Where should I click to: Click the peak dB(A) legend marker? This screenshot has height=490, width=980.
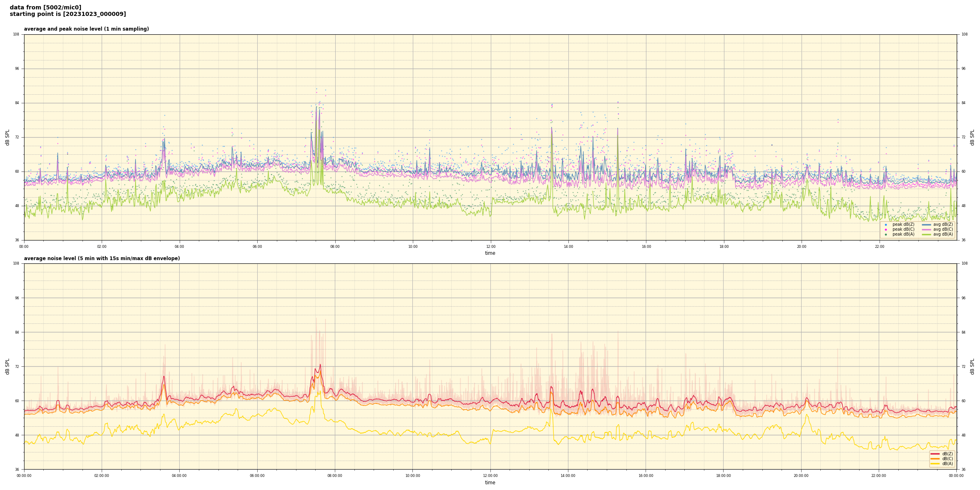coord(886,234)
